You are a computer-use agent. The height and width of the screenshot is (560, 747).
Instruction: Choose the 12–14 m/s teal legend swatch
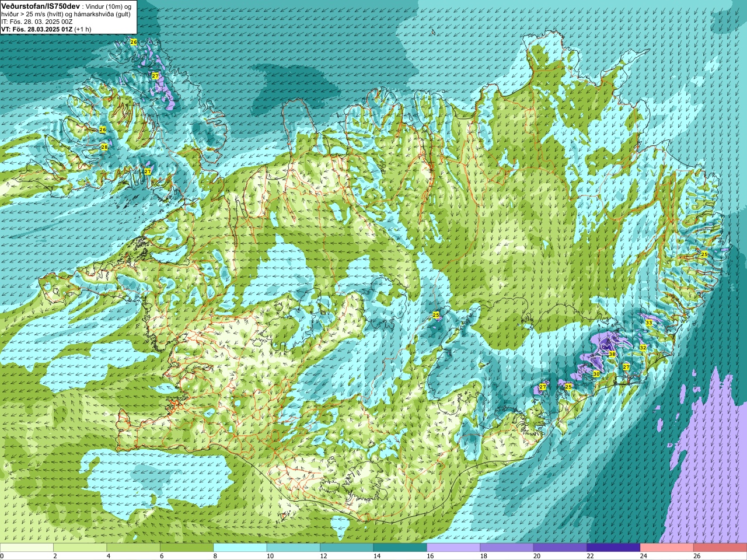[x=347, y=548]
